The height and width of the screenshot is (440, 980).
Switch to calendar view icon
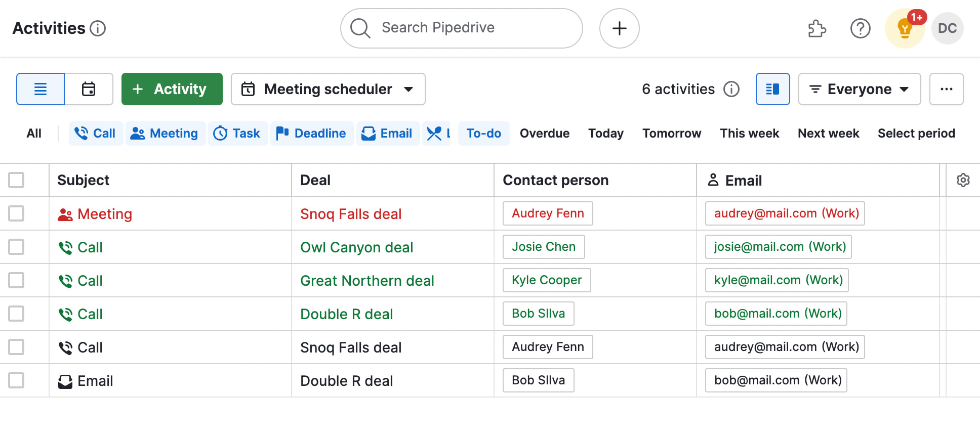pos(89,89)
